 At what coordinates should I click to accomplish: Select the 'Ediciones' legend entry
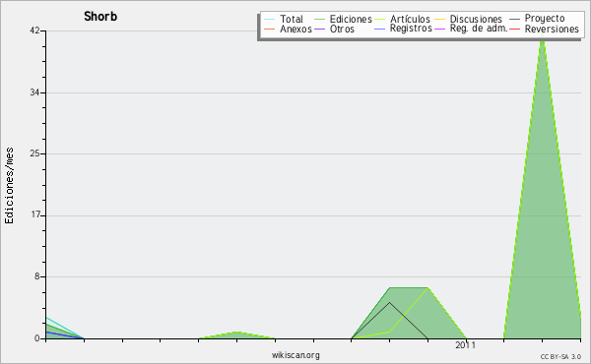click(x=351, y=19)
